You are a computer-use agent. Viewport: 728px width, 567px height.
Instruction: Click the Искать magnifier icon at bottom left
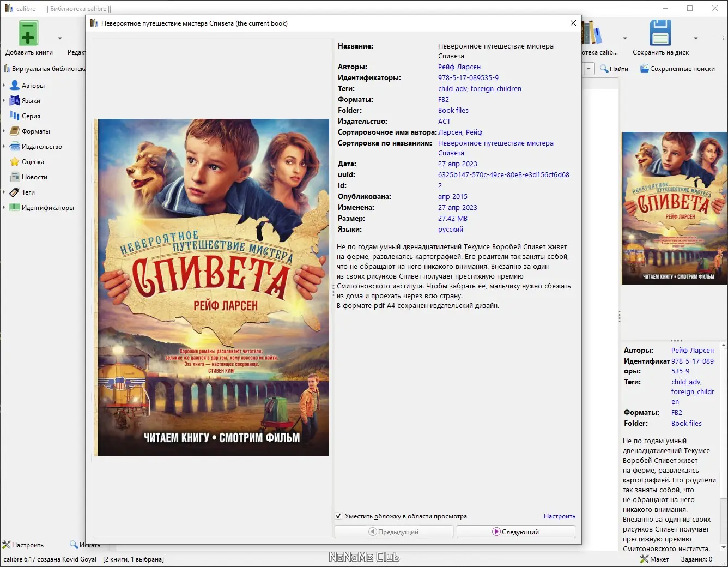click(x=74, y=545)
